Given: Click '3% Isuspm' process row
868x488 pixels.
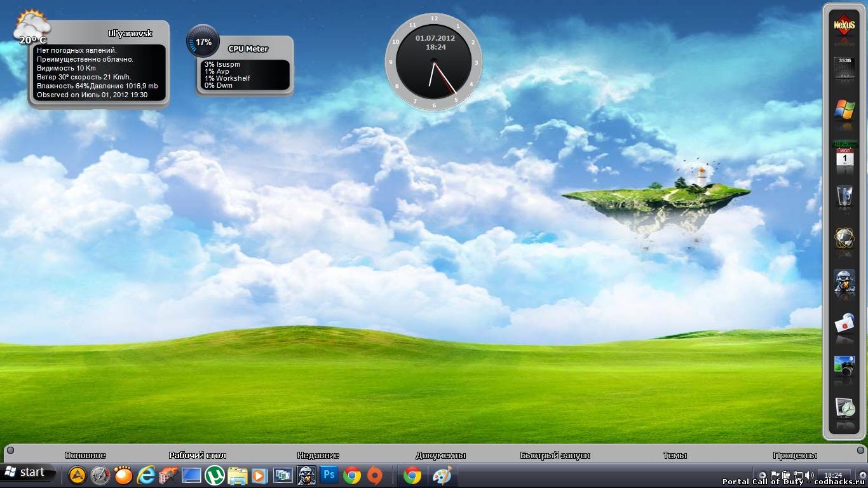Looking at the screenshot, I should [x=222, y=64].
